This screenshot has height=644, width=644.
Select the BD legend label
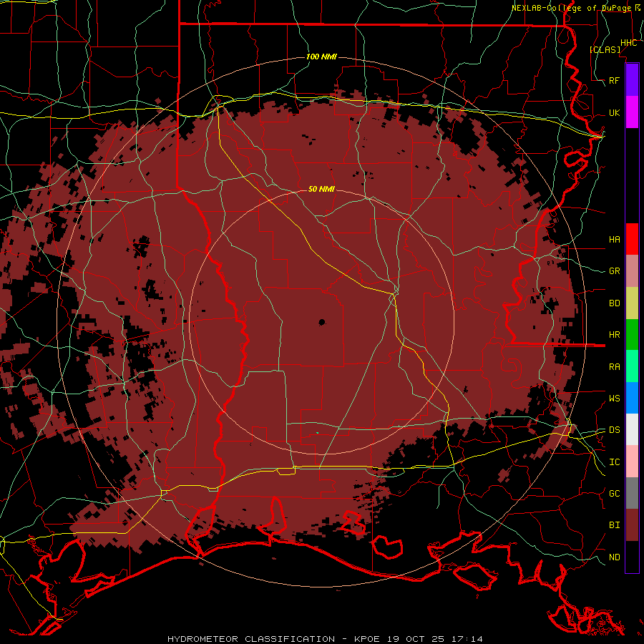(x=615, y=303)
